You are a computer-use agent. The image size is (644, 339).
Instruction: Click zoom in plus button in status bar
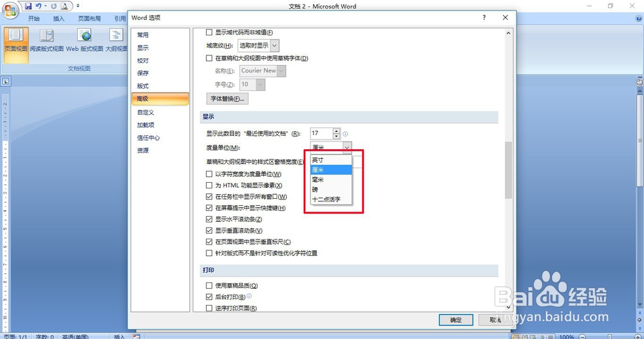click(638, 336)
